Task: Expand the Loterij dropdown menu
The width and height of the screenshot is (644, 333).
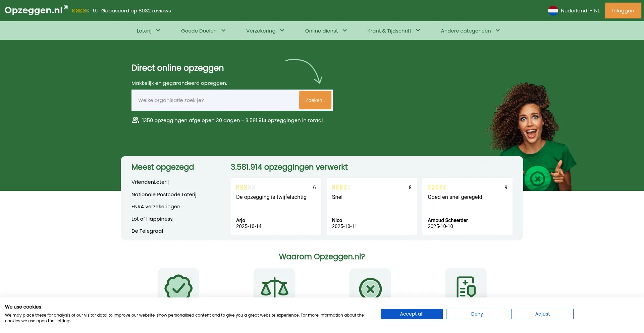Action: (149, 31)
